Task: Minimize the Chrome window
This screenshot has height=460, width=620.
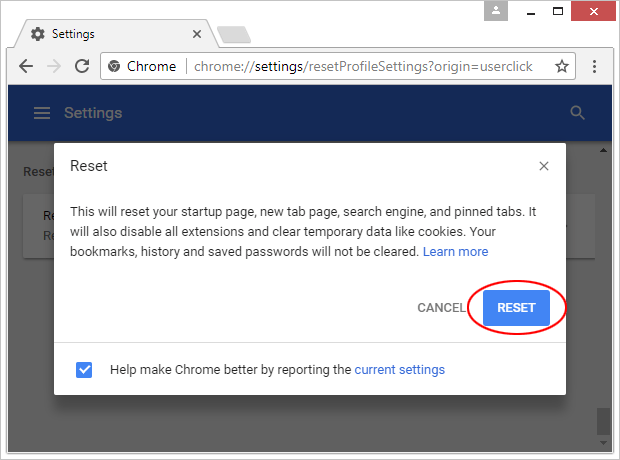Action: coord(531,12)
